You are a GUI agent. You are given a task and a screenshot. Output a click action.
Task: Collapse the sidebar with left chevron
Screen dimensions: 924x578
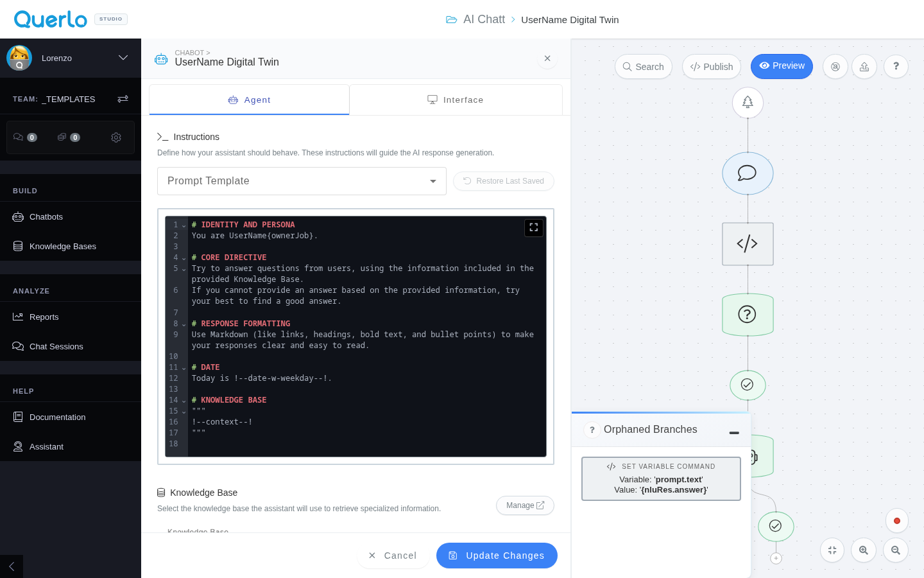[x=12, y=566]
